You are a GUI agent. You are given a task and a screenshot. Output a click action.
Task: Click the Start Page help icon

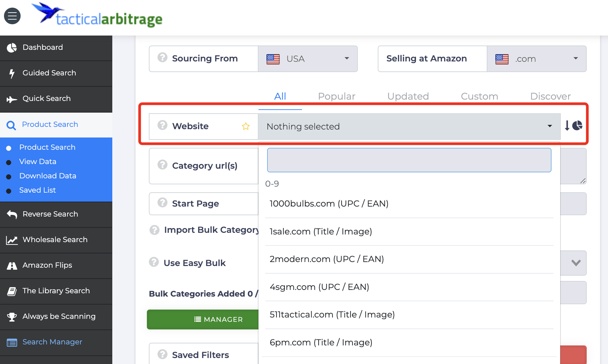[162, 203]
